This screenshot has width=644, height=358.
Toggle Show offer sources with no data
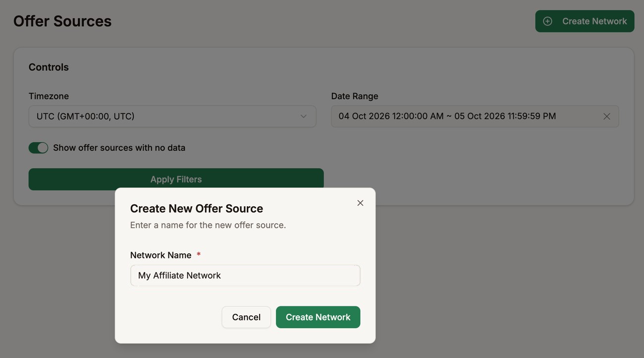click(38, 148)
